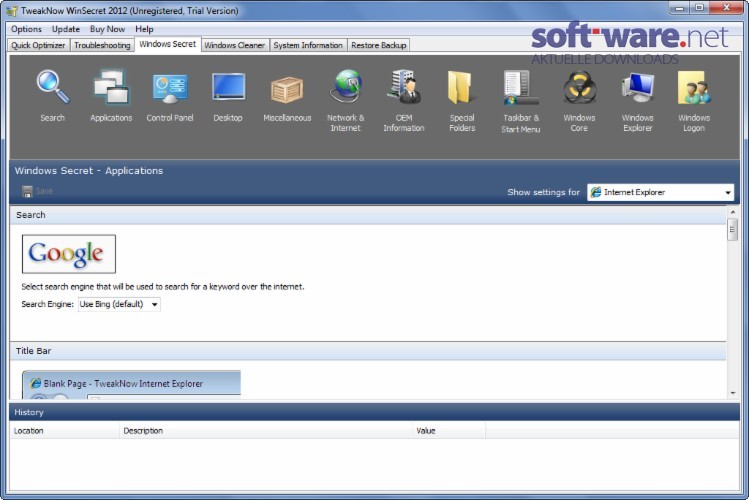Minimize the TweakNow WinSecret window
749x500 pixels.
coord(679,8)
